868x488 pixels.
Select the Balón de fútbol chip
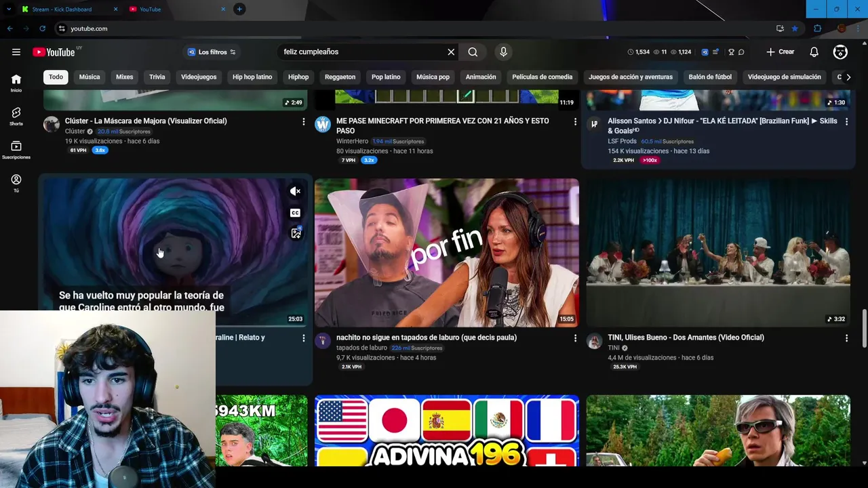(710, 77)
